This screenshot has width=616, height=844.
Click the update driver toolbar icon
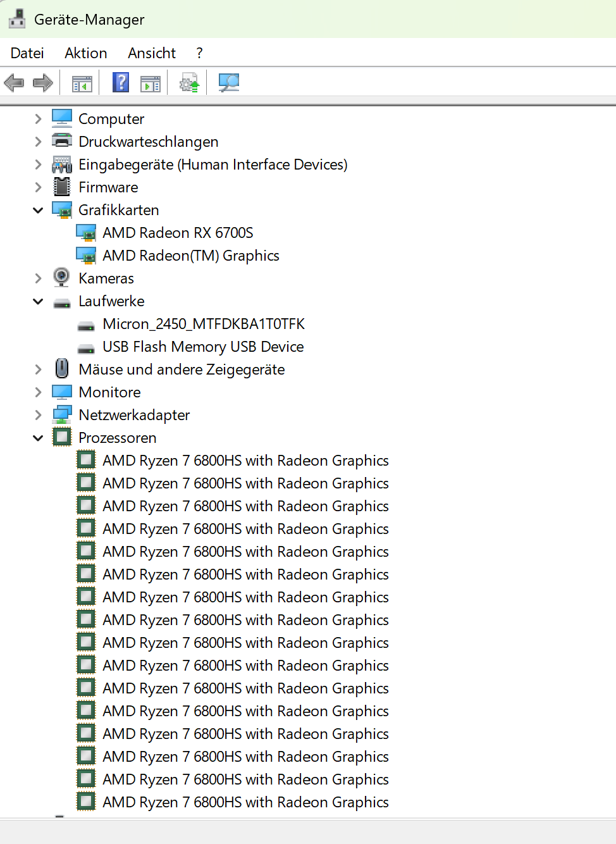click(189, 82)
